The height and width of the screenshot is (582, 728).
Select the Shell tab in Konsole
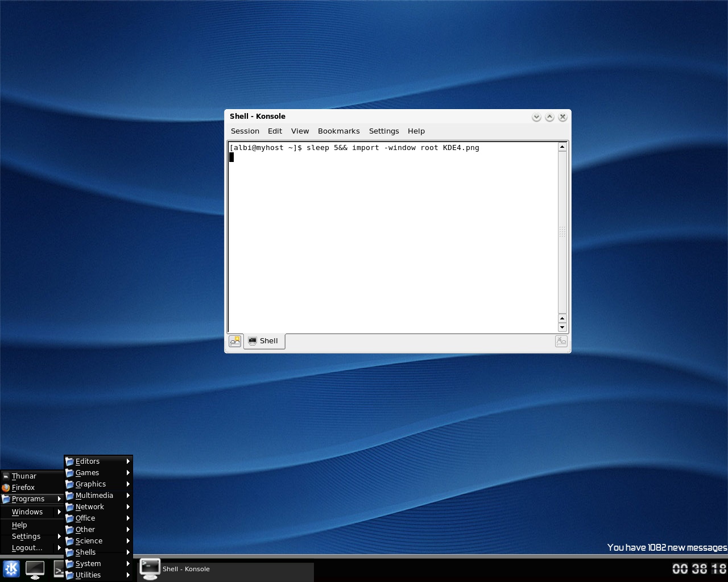click(x=264, y=341)
